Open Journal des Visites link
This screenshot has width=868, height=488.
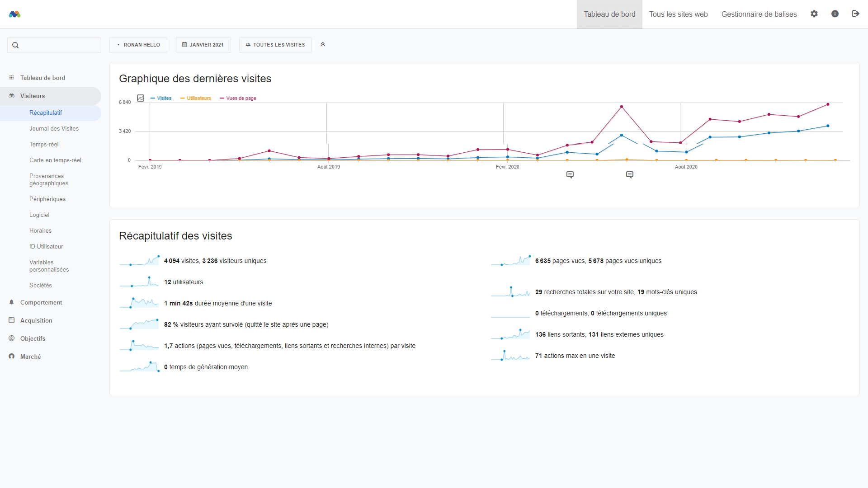tap(54, 129)
